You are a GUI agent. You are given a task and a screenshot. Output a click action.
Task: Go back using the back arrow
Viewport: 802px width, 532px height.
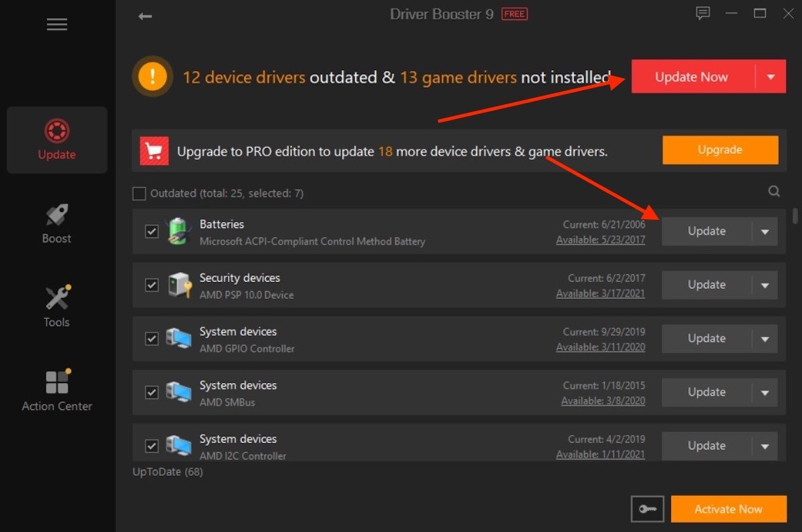pos(145,16)
